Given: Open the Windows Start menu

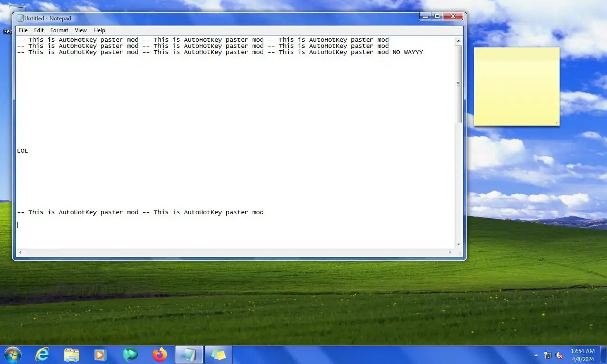Looking at the screenshot, I should (12, 355).
